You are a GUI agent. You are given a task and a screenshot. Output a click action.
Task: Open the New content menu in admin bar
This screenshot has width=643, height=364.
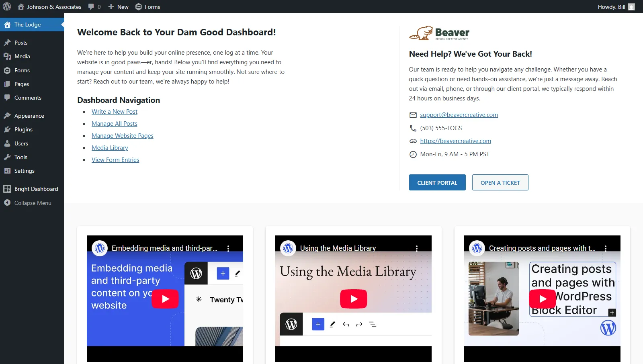pyautogui.click(x=119, y=7)
